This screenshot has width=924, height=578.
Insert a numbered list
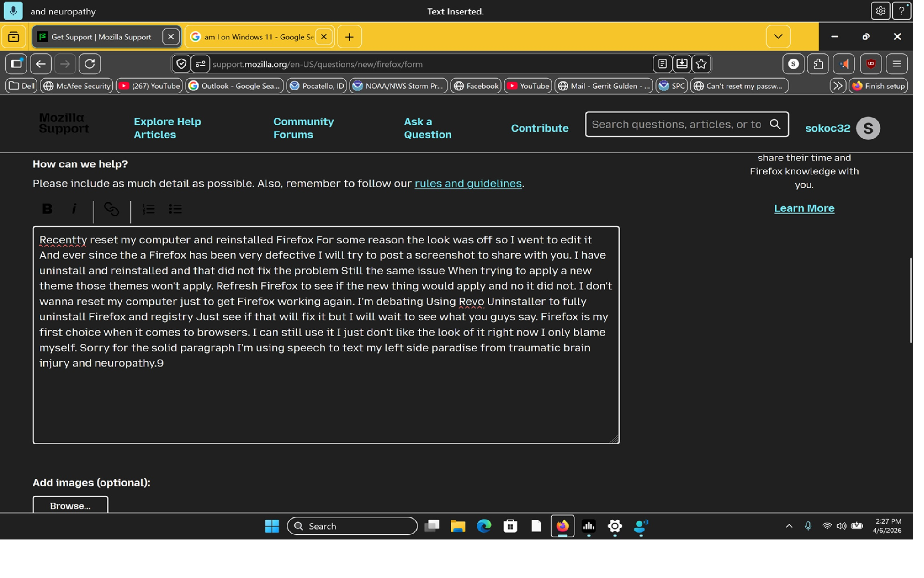pyautogui.click(x=148, y=209)
